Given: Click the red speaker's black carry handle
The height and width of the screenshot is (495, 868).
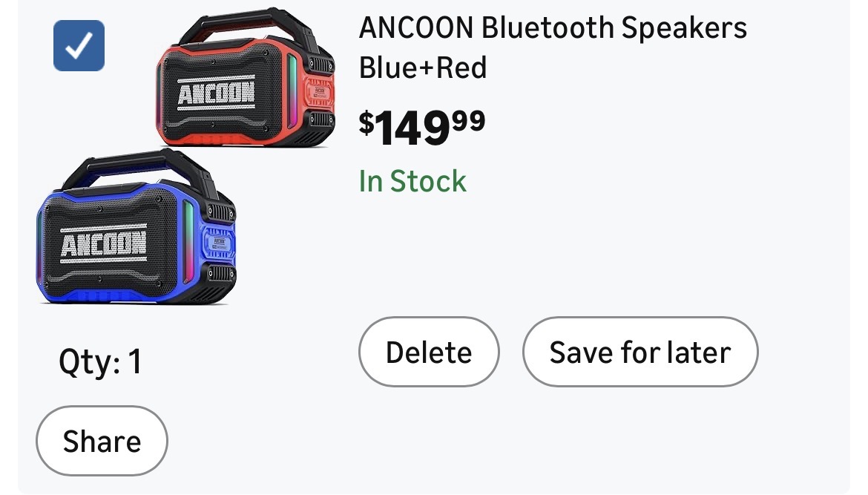Looking at the screenshot, I should tap(236, 21).
